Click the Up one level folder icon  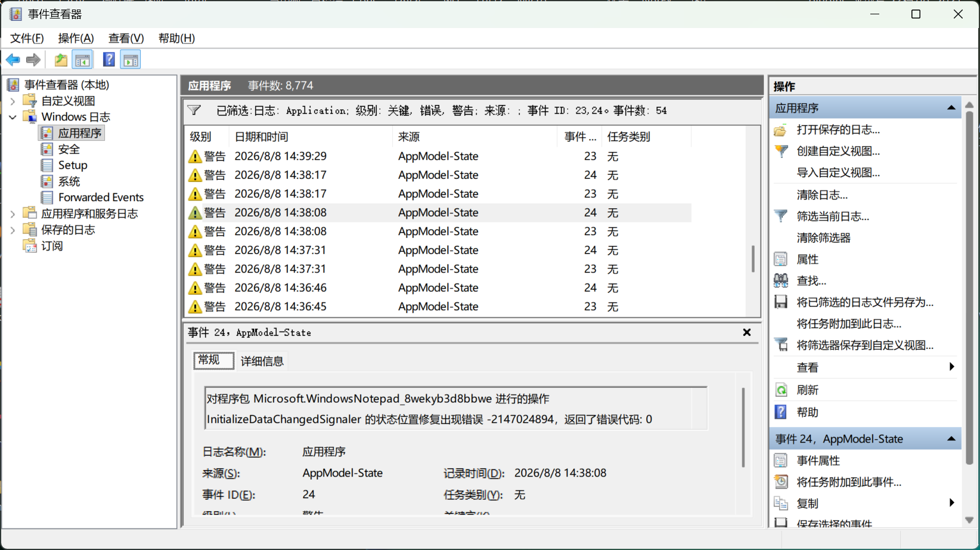tap(60, 60)
